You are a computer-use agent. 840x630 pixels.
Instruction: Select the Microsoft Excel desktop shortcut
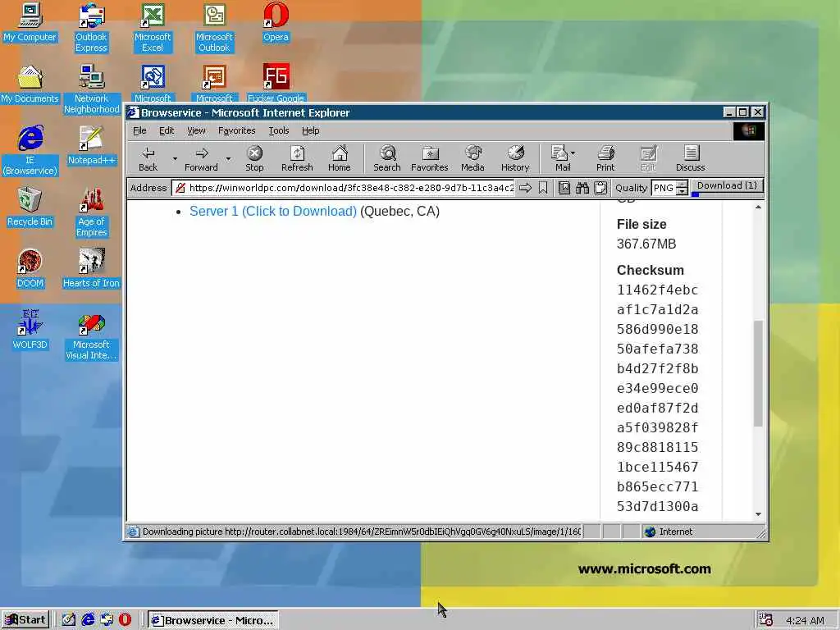click(x=153, y=28)
